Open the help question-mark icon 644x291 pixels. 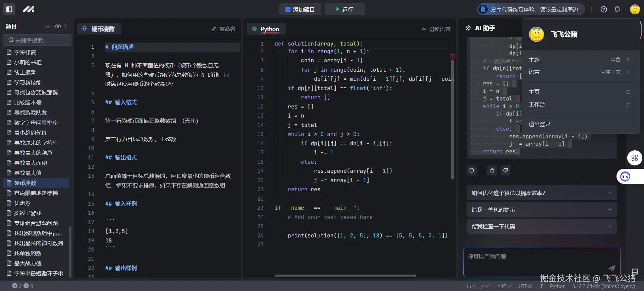pyautogui.click(x=604, y=9)
